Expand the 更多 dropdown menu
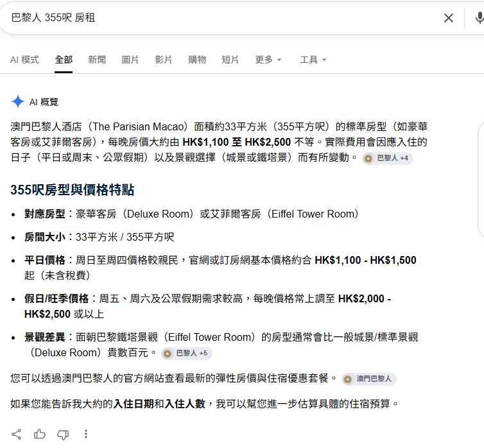 click(268, 60)
